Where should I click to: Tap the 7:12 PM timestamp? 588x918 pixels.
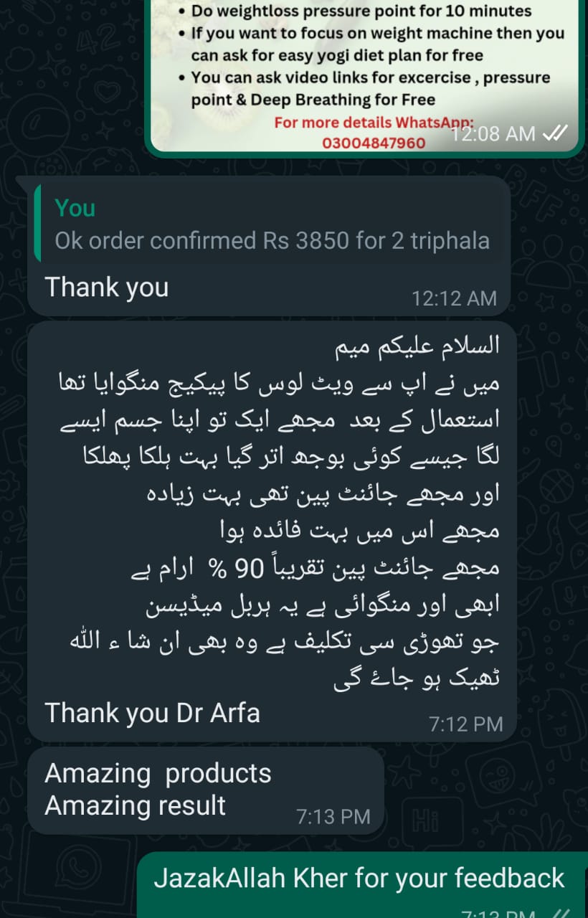pyautogui.click(x=466, y=724)
